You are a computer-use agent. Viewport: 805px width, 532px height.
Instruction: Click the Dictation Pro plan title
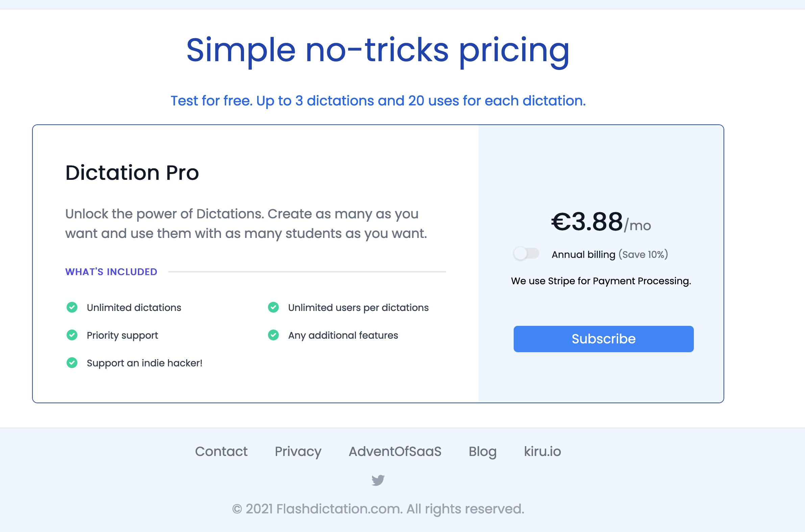tap(132, 173)
